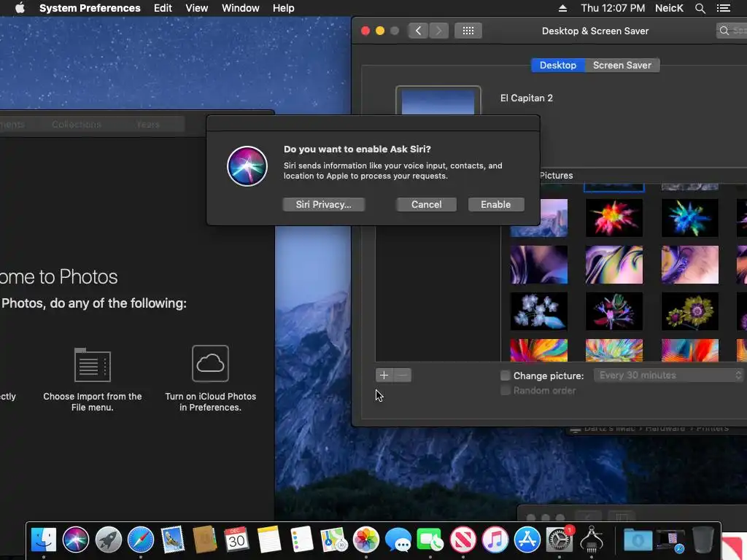Show all preferences grid button
The width and height of the screenshot is (747, 560).
tap(468, 31)
